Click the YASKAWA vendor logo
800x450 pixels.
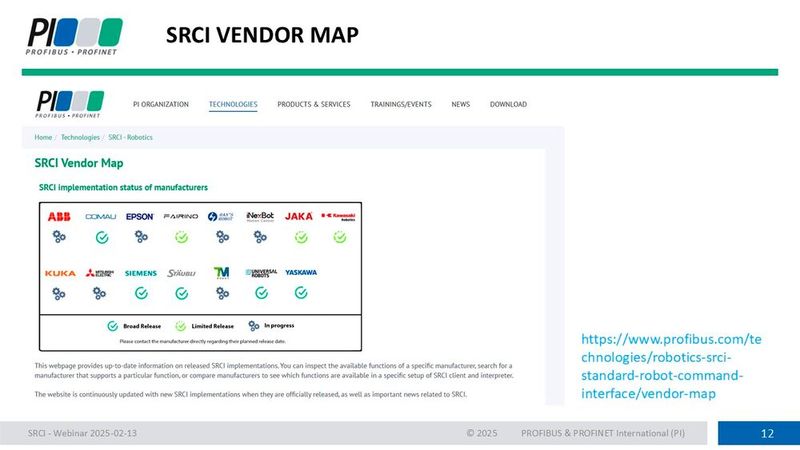coord(301,272)
